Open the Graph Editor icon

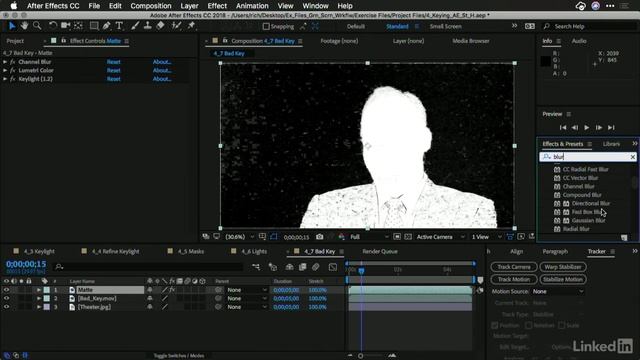click(x=333, y=267)
